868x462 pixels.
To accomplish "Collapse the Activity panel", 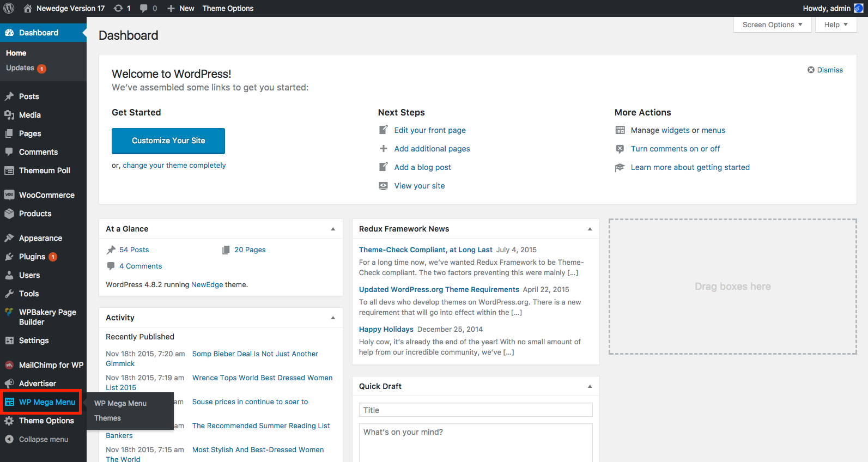I will (x=333, y=318).
